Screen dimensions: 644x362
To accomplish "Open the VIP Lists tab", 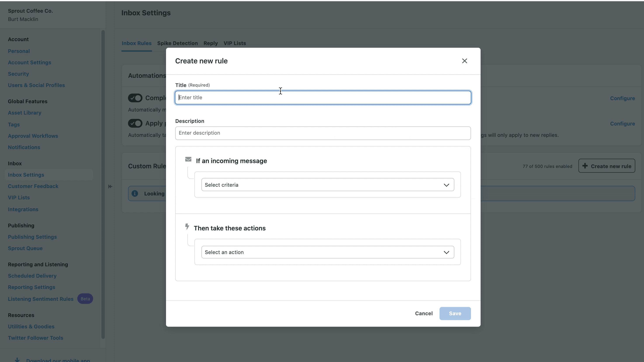I will 234,43.
